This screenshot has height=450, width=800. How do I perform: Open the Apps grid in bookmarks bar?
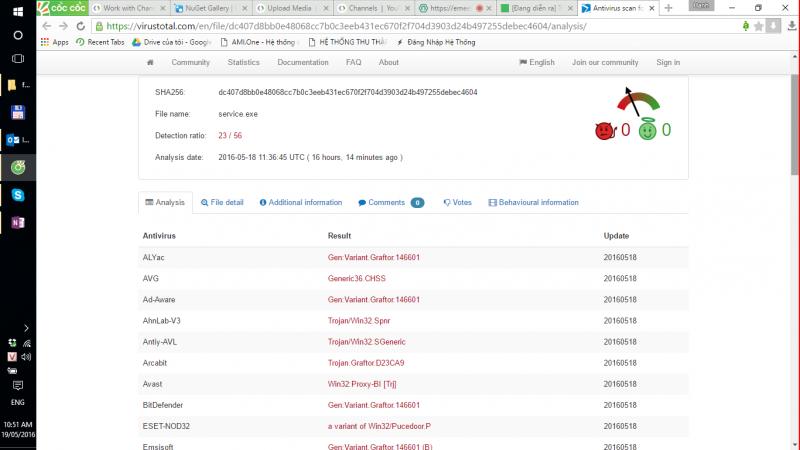(x=45, y=42)
